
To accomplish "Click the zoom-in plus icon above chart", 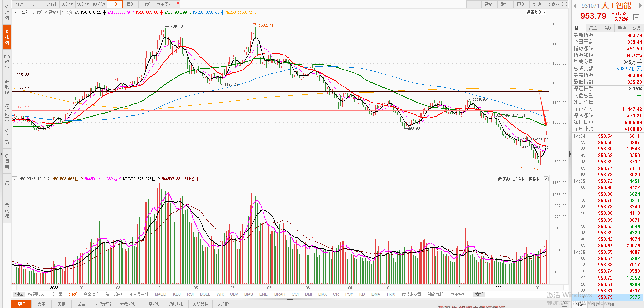I will pos(470,4).
